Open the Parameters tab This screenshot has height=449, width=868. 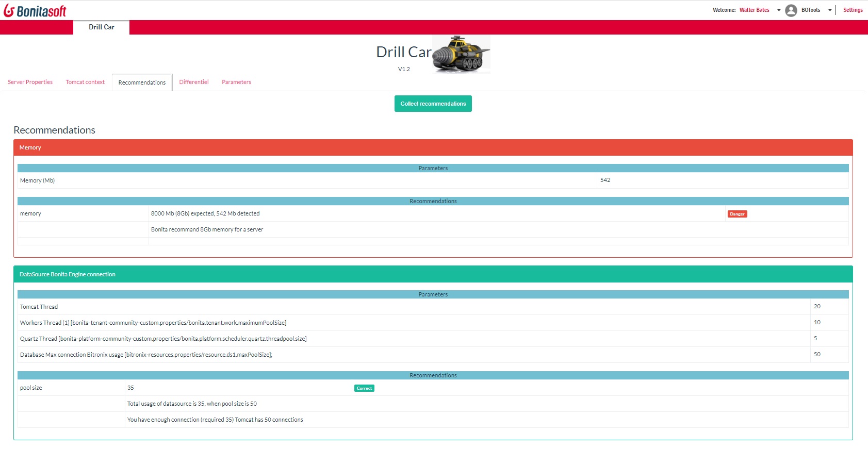(x=236, y=82)
